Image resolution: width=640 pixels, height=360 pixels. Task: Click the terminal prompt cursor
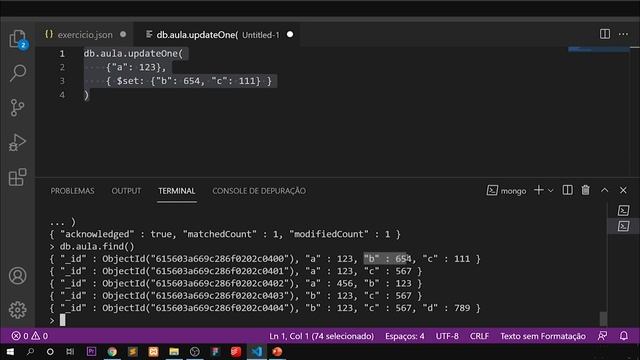62,320
